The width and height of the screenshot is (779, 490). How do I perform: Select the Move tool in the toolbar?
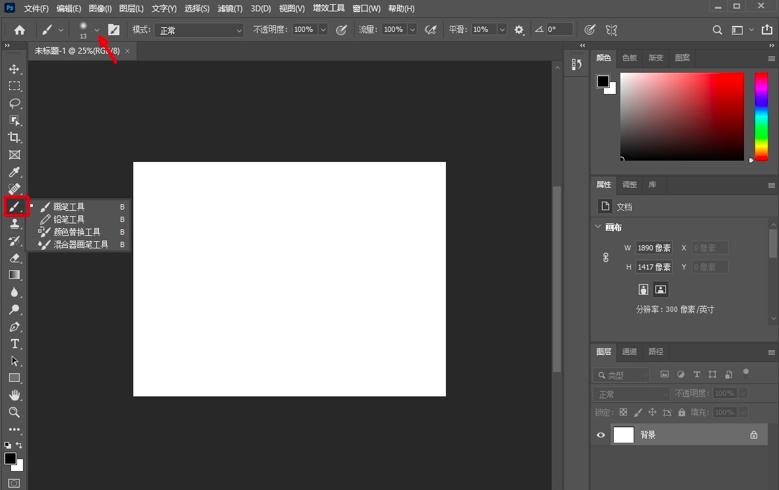pyautogui.click(x=14, y=69)
